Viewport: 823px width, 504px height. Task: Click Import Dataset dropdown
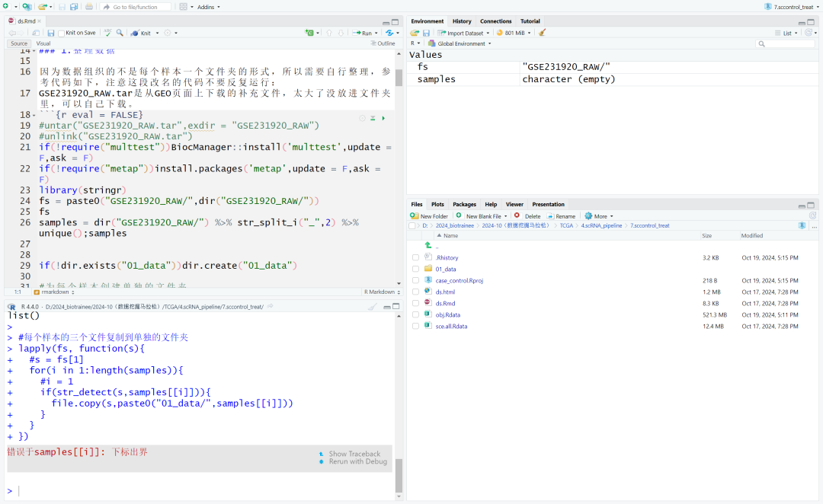coord(463,33)
